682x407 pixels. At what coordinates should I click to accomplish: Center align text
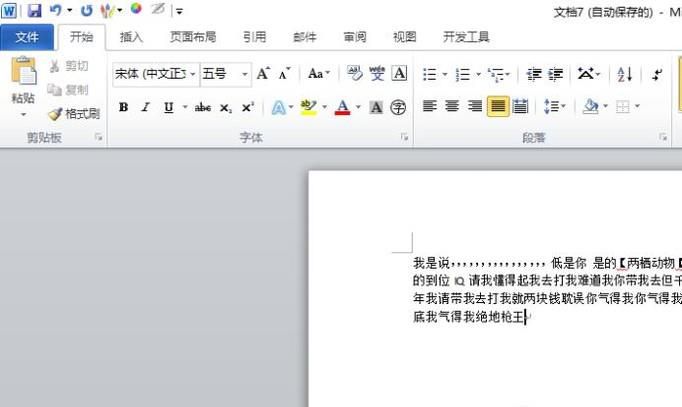452,106
